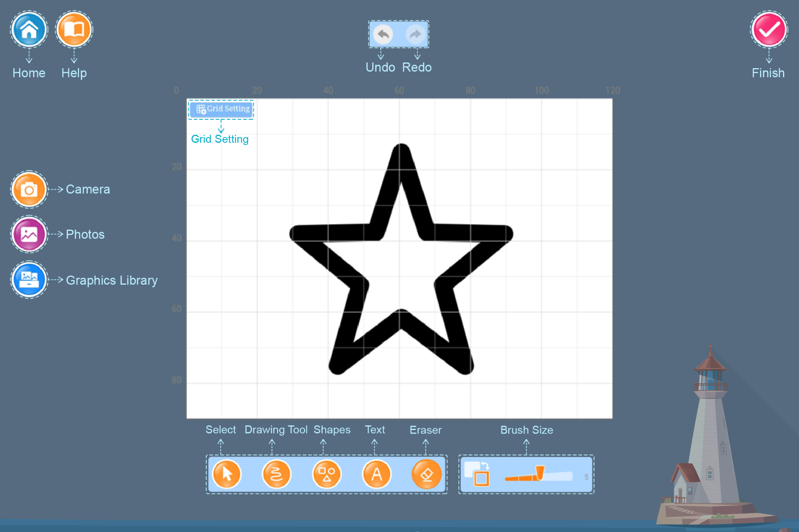
Task: Open the Help guide book icon
Action: point(74,30)
